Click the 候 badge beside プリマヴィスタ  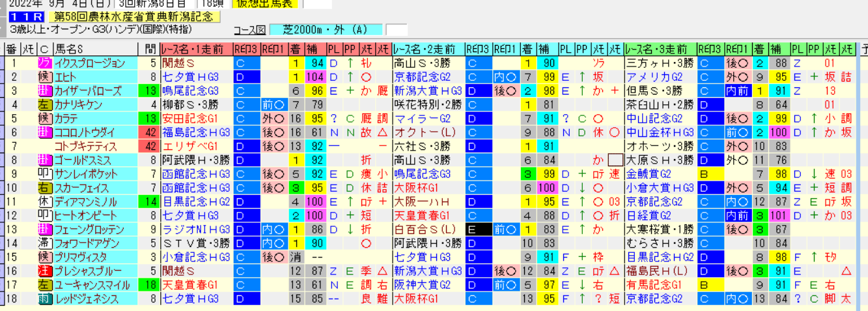tap(45, 257)
